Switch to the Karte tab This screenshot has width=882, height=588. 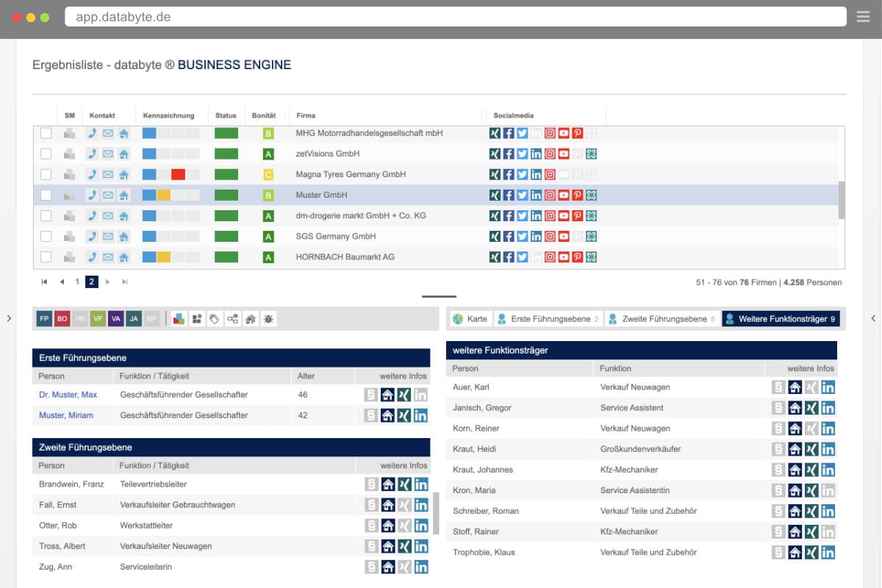(x=470, y=319)
